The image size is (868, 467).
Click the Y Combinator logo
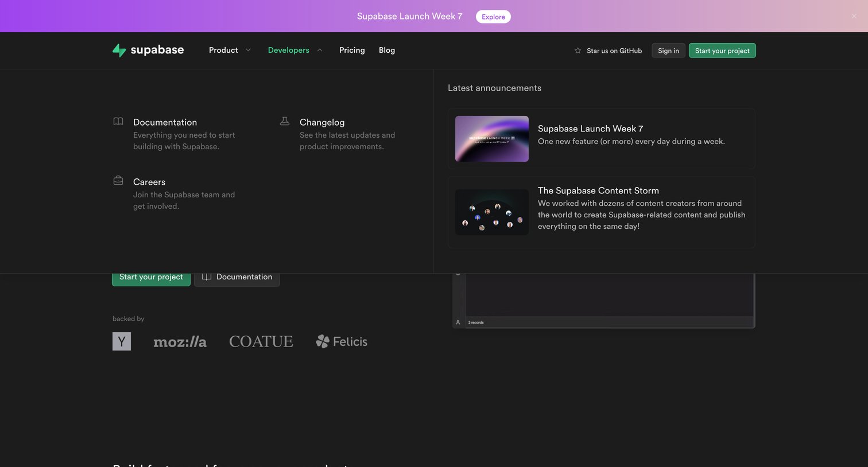(122, 341)
